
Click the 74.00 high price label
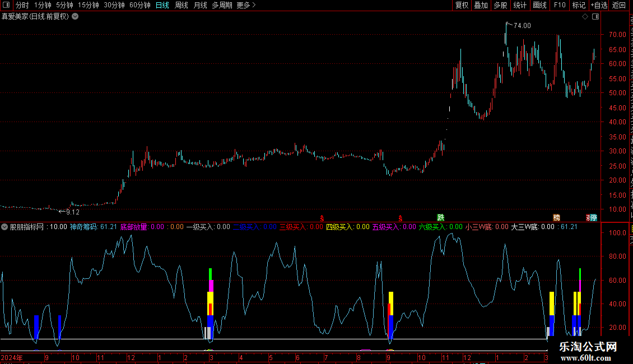coord(522,26)
